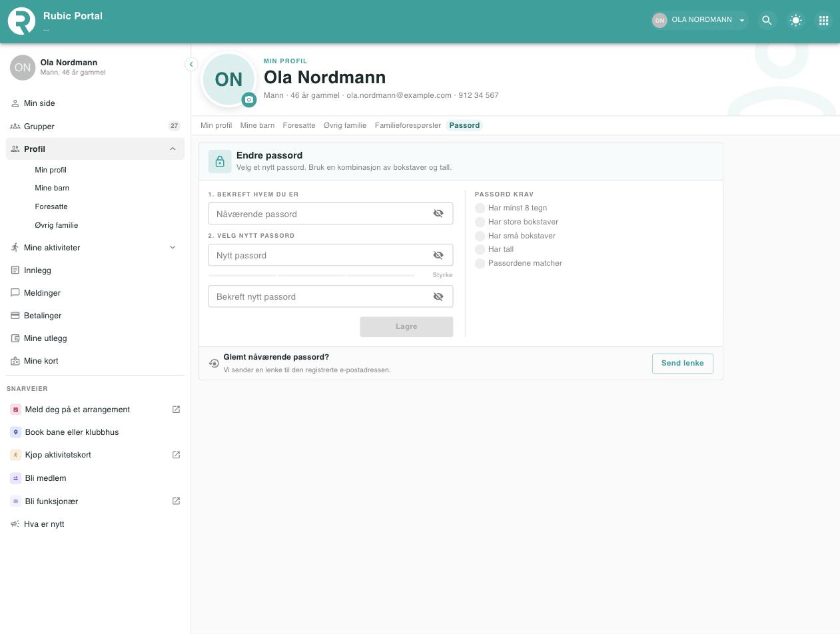Open the OLA NORDMANN user dropdown
This screenshot has width=840, height=634.
click(x=699, y=20)
